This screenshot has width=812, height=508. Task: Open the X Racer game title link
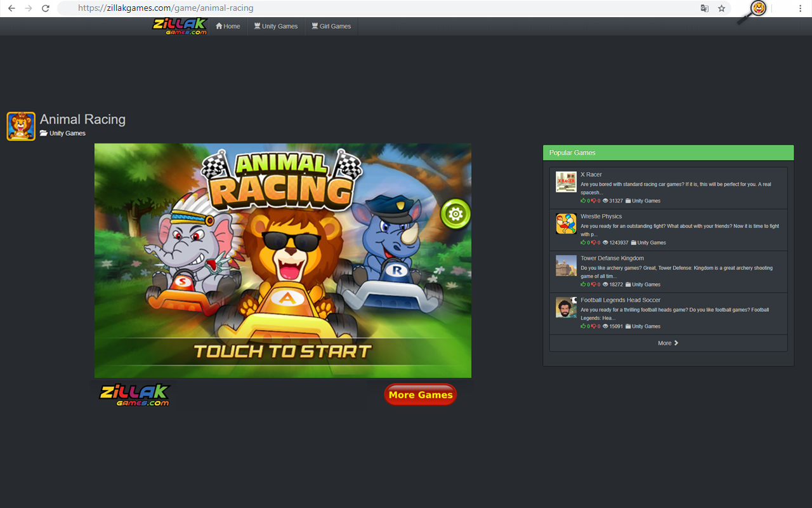[591, 175]
